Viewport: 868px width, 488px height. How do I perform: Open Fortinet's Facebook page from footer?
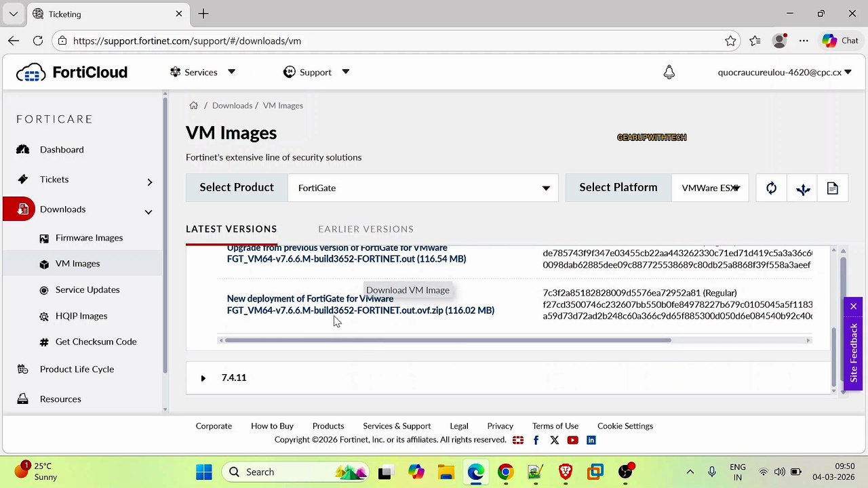pyautogui.click(x=536, y=440)
